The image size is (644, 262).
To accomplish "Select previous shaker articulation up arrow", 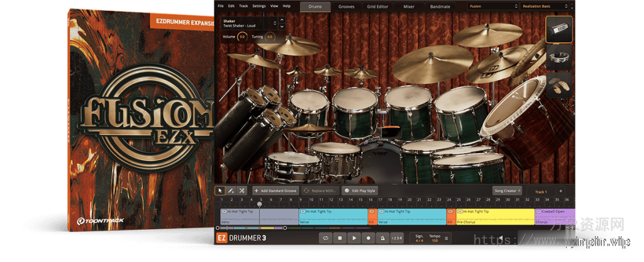I will pyautogui.click(x=282, y=20).
